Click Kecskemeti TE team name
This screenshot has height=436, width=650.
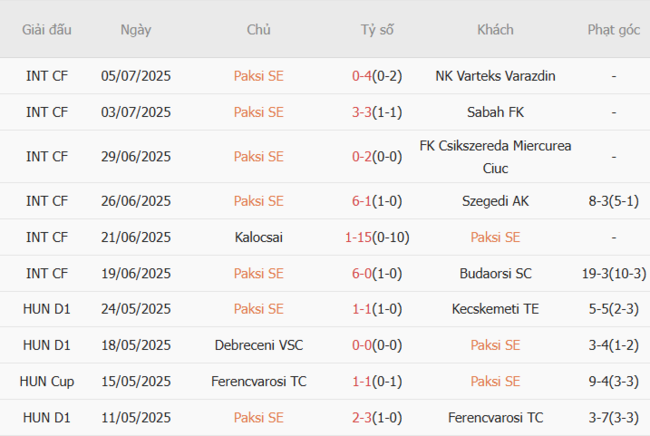pyautogui.click(x=496, y=309)
